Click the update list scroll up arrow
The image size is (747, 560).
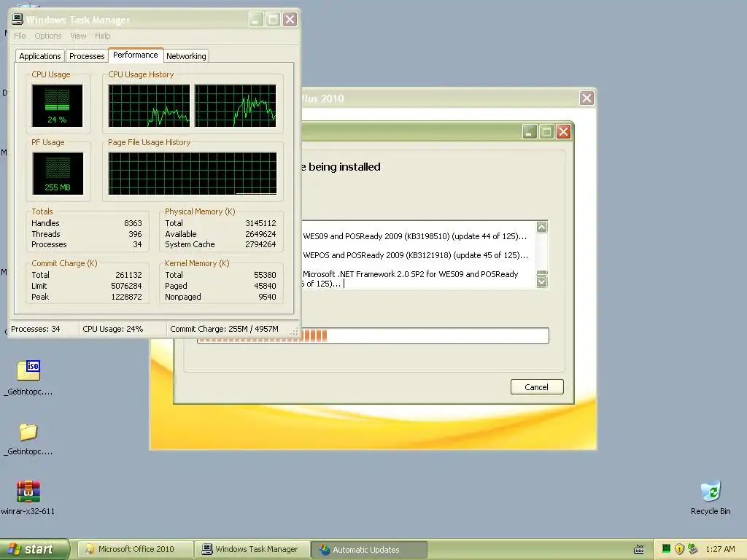tap(542, 227)
